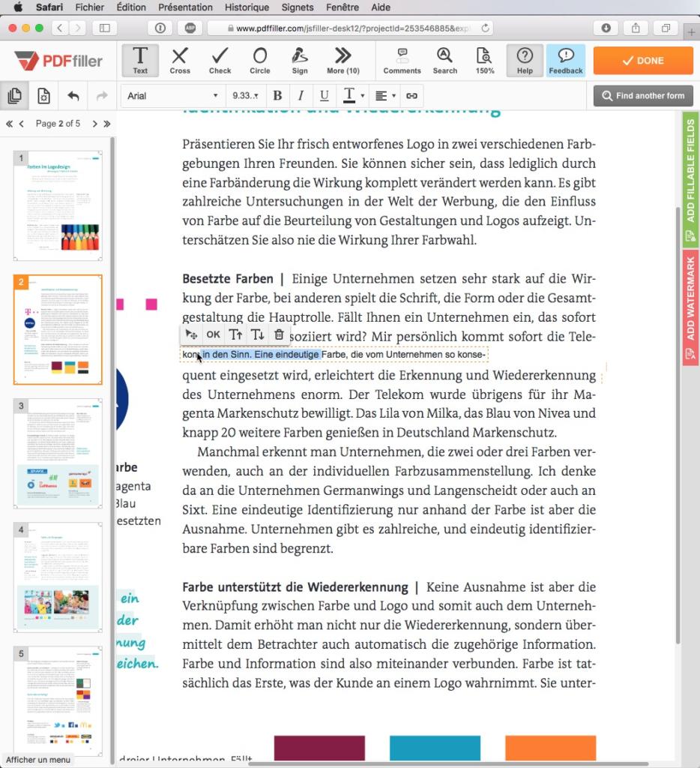Click the document's vertical scrollbar
This screenshot has height=768, width=700.
[x=678, y=425]
